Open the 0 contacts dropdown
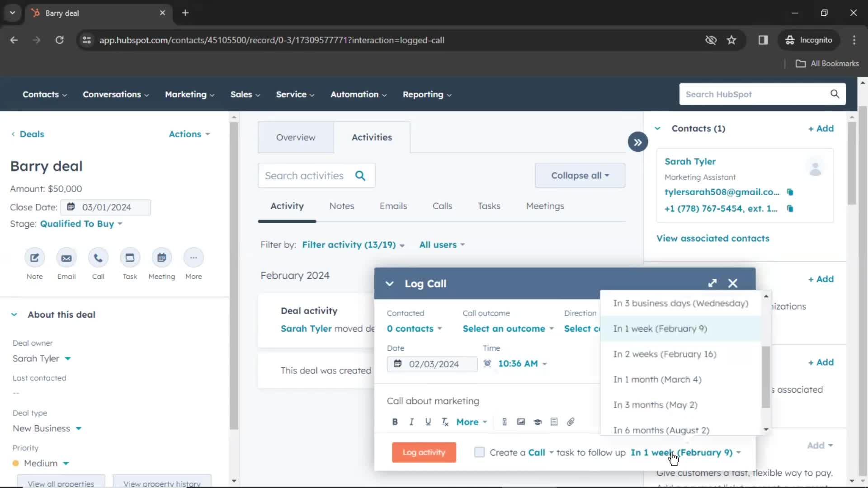The width and height of the screenshot is (868, 488). (x=414, y=328)
